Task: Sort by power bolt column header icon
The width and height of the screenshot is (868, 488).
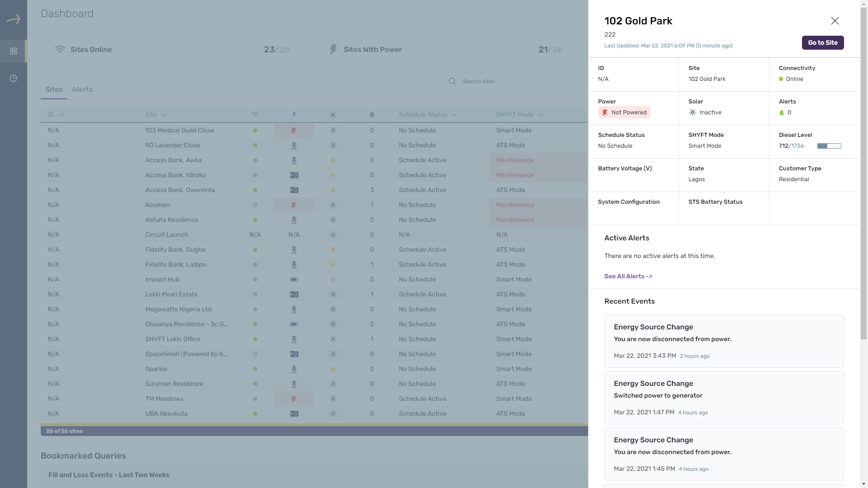Action: [294, 115]
